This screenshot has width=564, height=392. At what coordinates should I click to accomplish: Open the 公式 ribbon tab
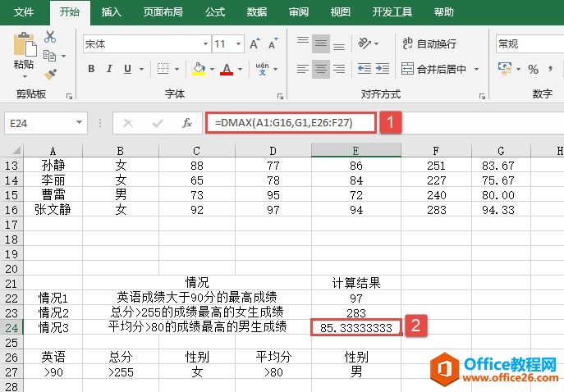pyautogui.click(x=215, y=12)
